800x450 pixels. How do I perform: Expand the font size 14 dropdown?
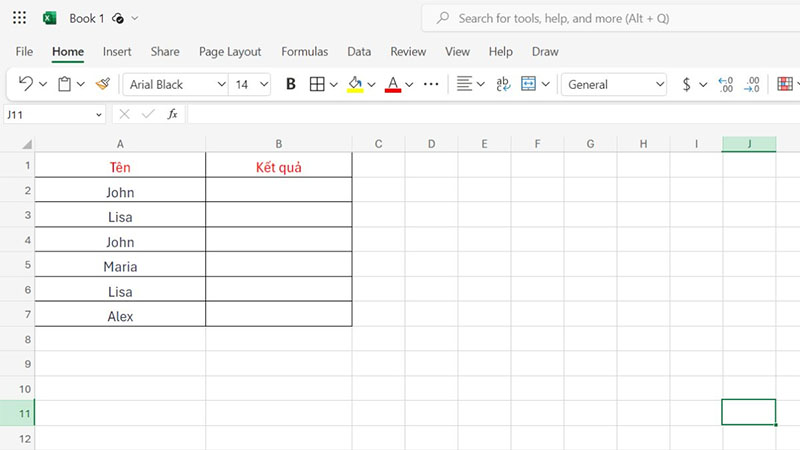pyautogui.click(x=264, y=85)
